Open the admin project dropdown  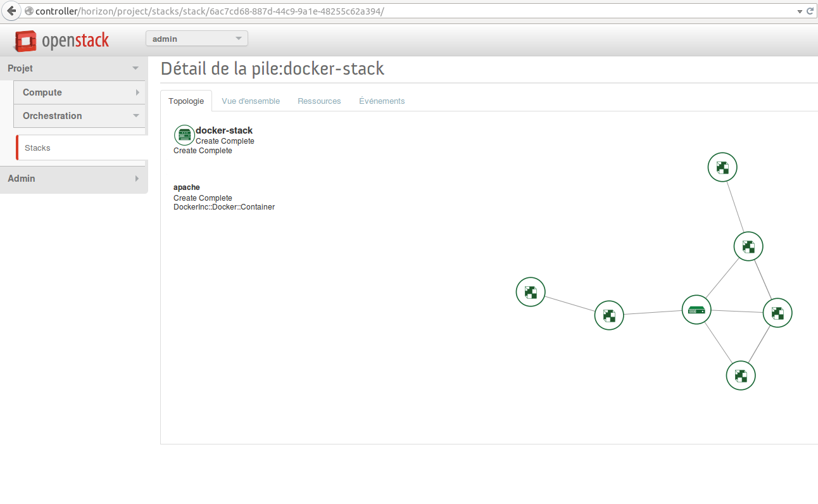(197, 39)
